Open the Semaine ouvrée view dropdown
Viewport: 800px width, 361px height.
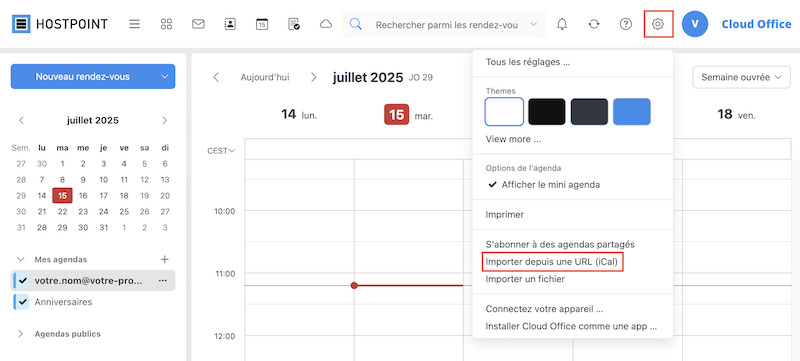pos(741,77)
